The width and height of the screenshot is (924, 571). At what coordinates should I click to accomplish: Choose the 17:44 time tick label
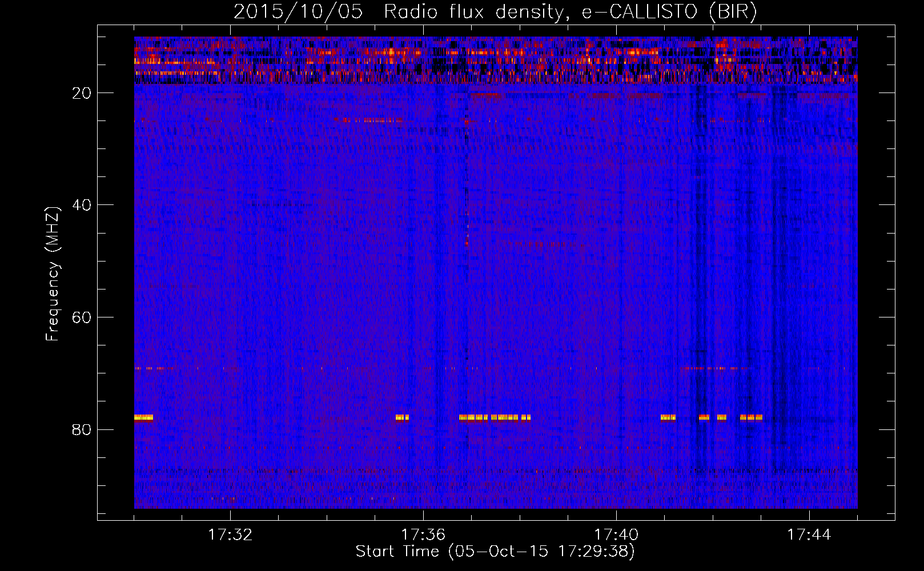click(x=809, y=535)
